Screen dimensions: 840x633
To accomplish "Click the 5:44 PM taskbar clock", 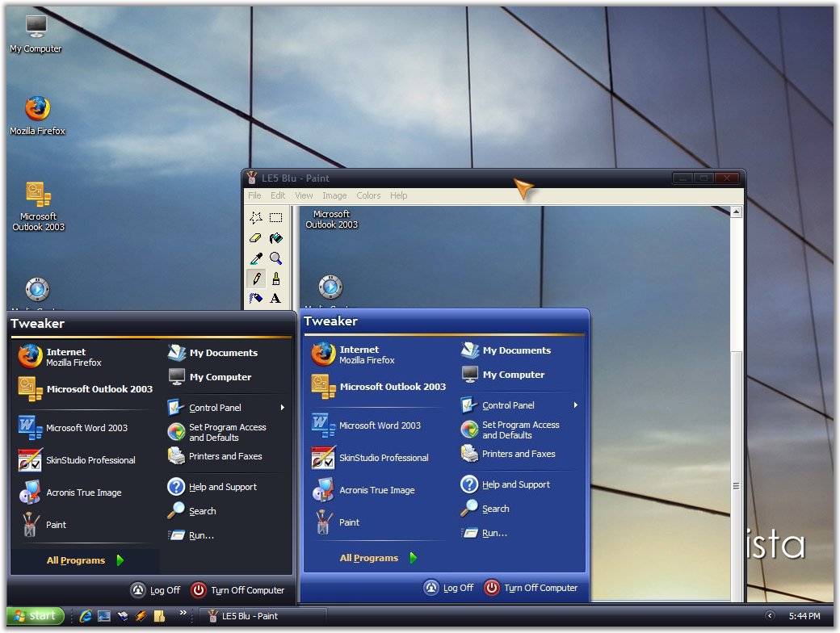I will pyautogui.click(x=804, y=616).
